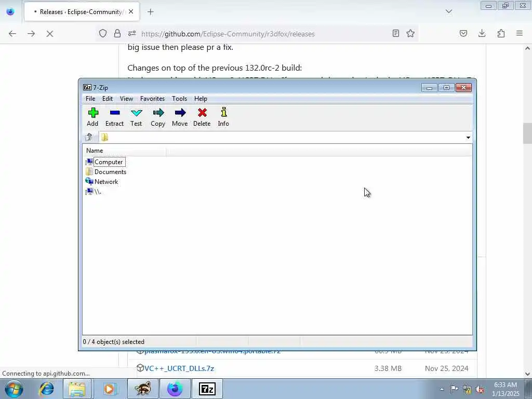This screenshot has height=399, width=532.
Task: Bookmark this page with the star
Action: point(410,33)
